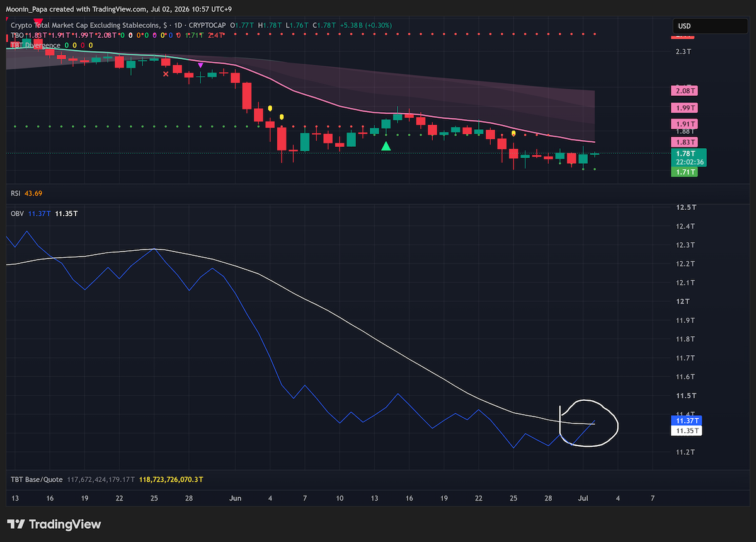Click the 1.83T pink price label
The height and width of the screenshot is (542, 756).
click(684, 142)
